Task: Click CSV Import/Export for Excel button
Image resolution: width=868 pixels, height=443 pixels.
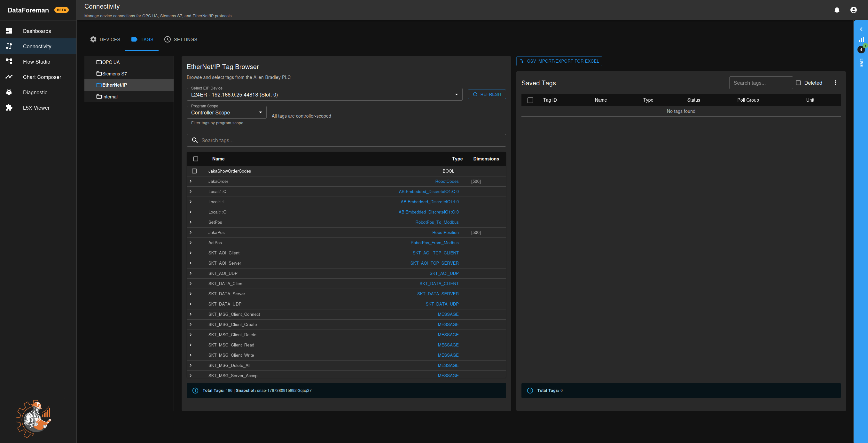Action: (x=559, y=61)
